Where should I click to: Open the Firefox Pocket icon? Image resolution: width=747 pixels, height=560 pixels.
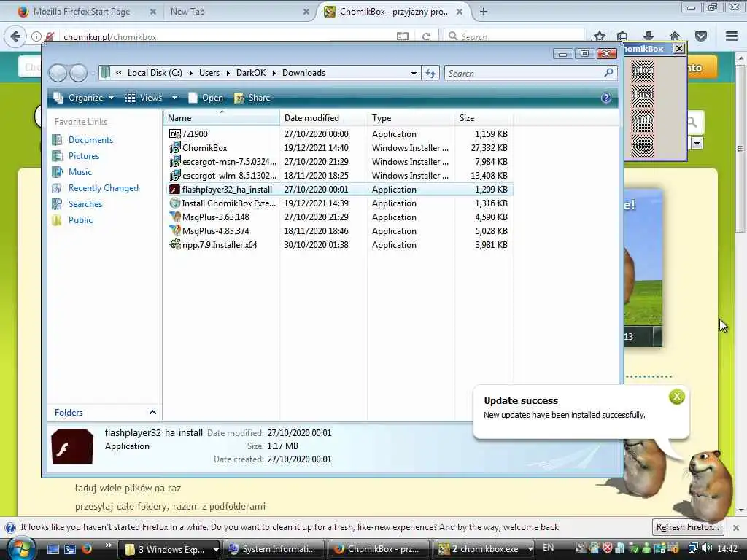pos(700,36)
